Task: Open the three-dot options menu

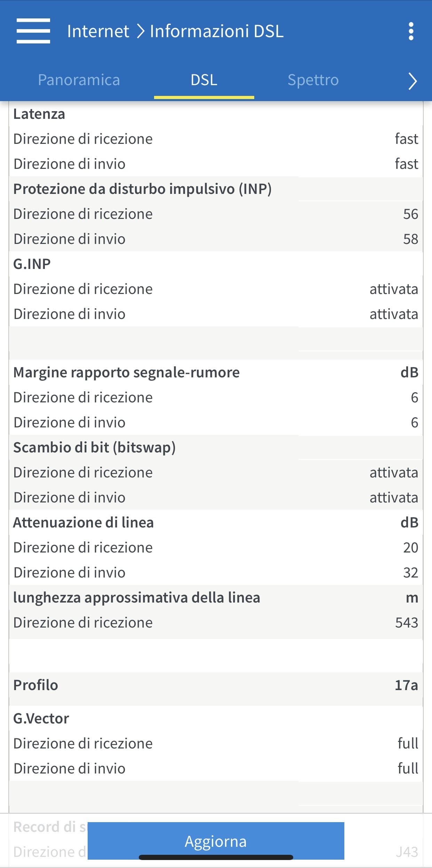Action: click(x=411, y=31)
